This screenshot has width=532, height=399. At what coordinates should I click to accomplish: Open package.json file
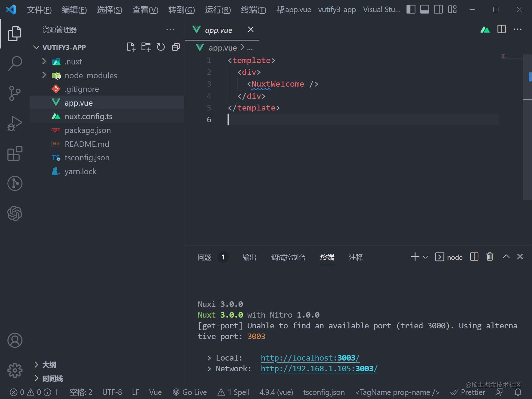tap(107, 130)
